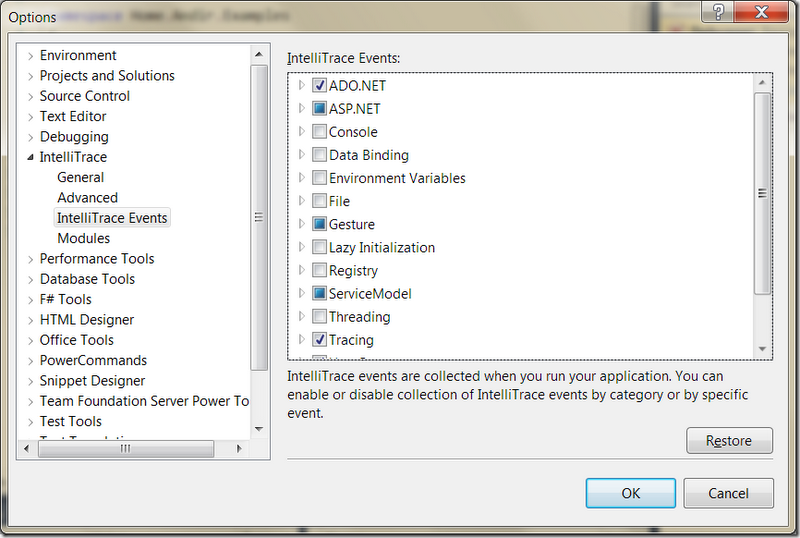The image size is (800, 538).
Task: Select IntelliTrace Events tree item
Action: tap(112, 218)
